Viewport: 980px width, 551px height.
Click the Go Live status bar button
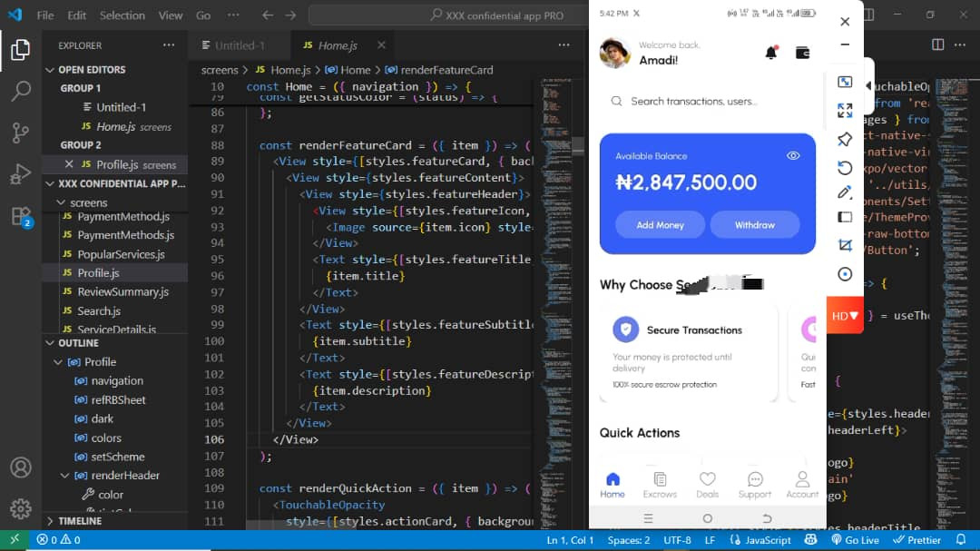point(855,540)
